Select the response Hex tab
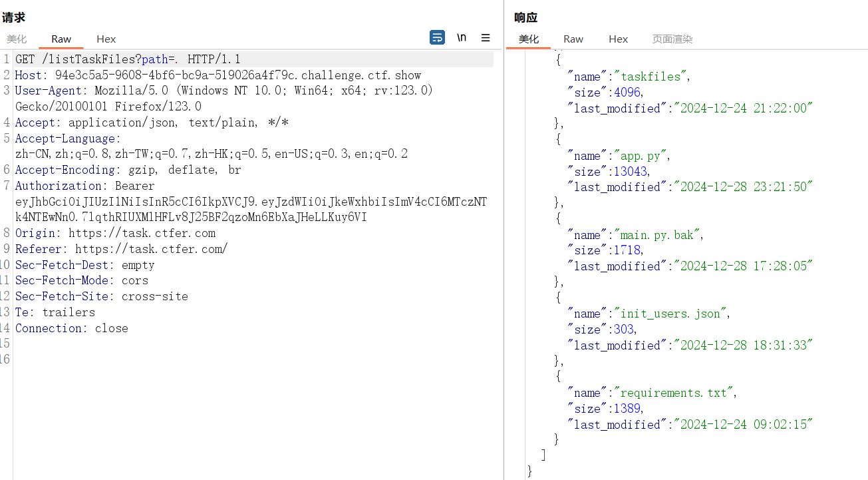This screenshot has width=868, height=480. (x=618, y=39)
